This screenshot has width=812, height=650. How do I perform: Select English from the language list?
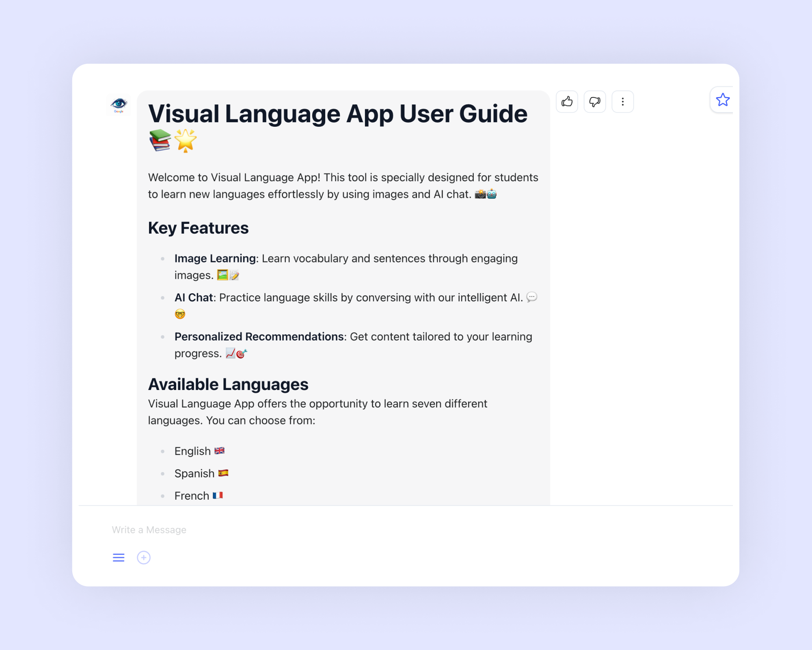coord(192,451)
